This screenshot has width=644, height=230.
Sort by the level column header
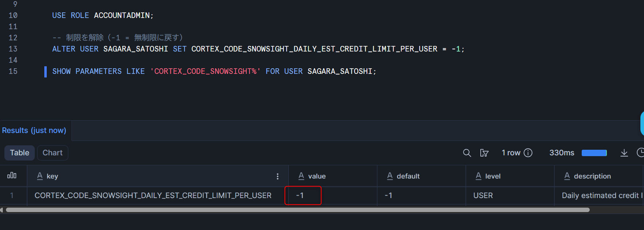click(x=493, y=176)
